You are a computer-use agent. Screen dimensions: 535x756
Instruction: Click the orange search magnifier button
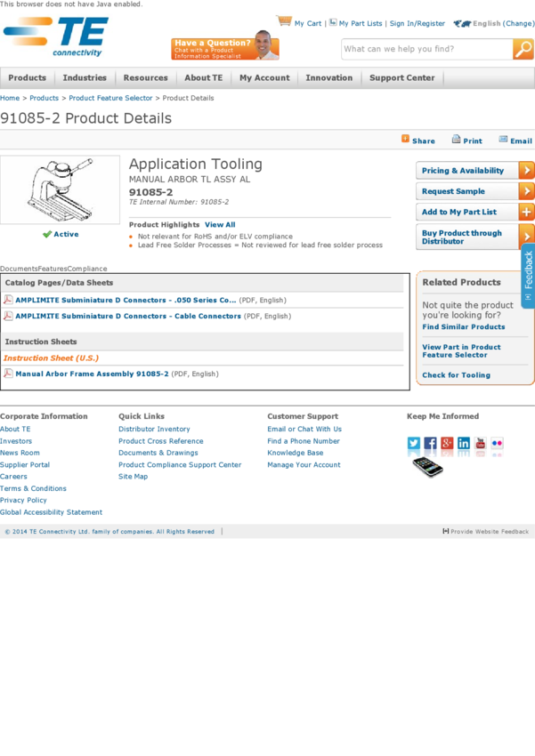click(523, 49)
